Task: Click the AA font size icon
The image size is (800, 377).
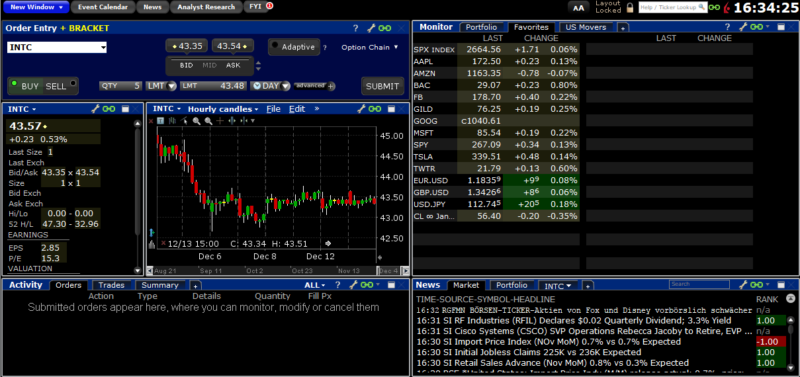Action: (x=579, y=8)
